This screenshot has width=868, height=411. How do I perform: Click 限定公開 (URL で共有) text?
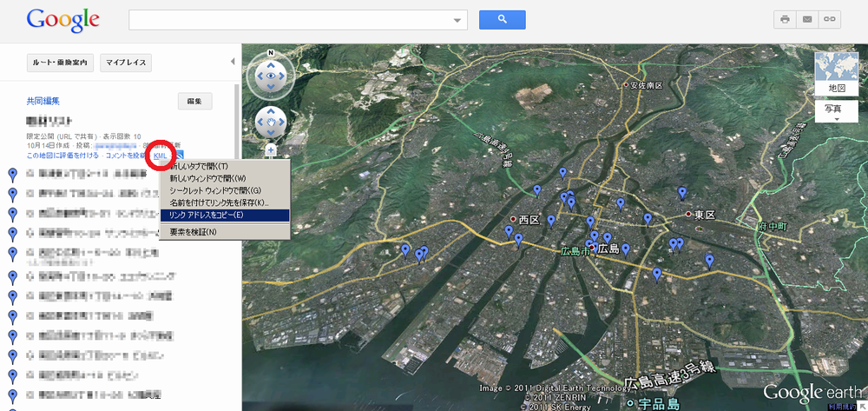pos(62,136)
